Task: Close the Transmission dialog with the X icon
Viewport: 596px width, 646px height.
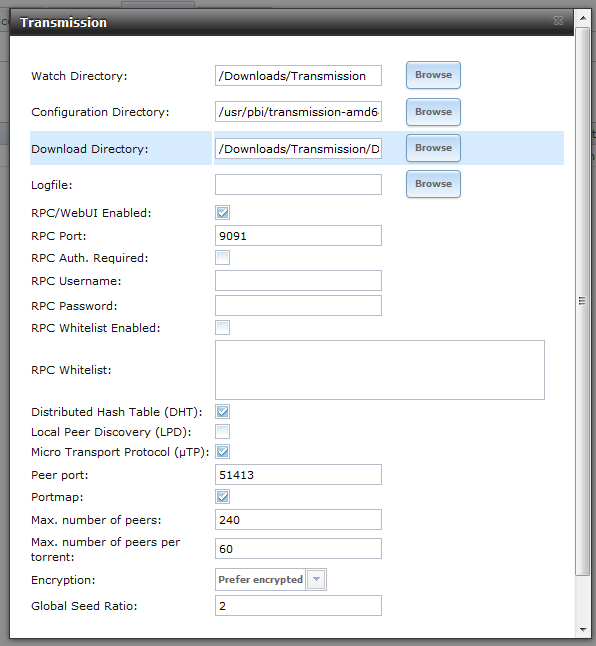Action: tap(558, 21)
